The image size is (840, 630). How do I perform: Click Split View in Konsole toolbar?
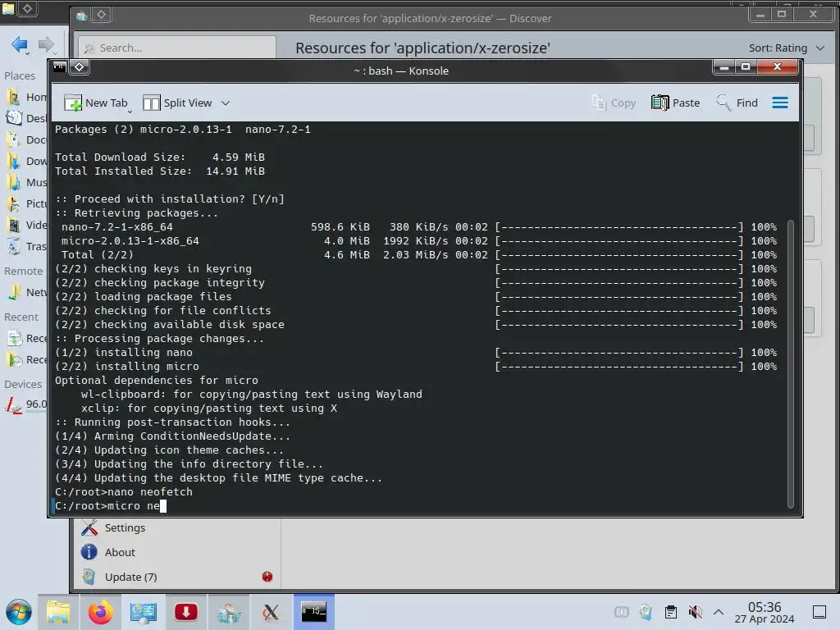[178, 103]
